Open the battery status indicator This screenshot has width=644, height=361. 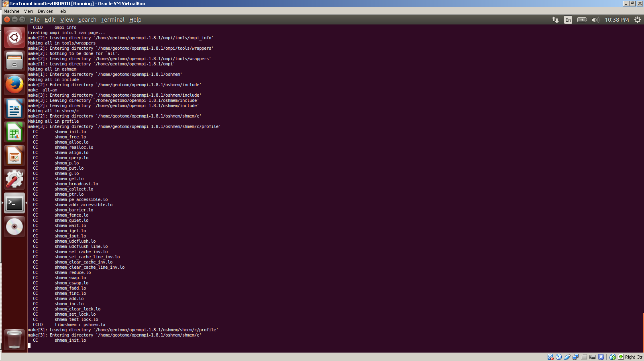click(x=582, y=20)
